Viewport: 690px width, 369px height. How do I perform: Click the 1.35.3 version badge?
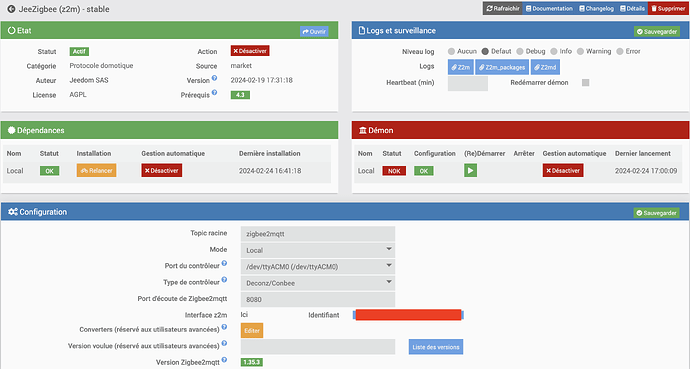click(252, 362)
